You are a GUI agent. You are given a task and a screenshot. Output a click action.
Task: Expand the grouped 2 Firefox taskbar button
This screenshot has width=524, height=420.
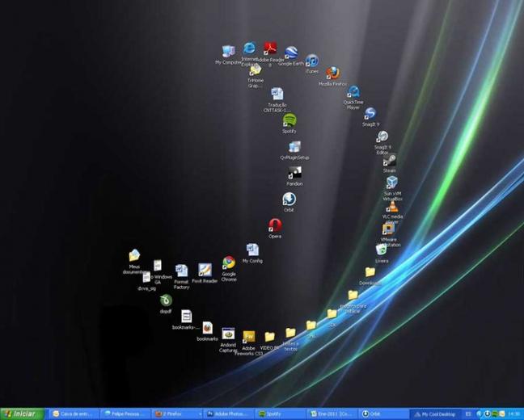[178, 414]
